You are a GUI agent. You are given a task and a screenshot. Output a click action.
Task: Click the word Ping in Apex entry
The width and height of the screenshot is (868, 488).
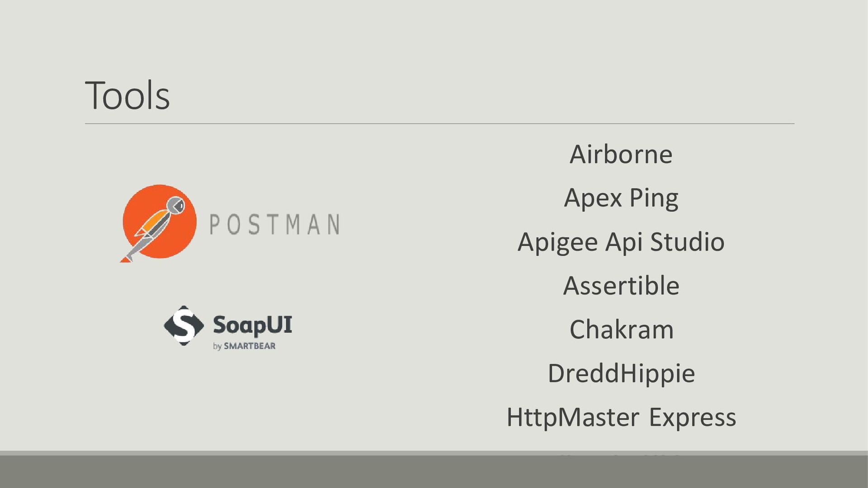(x=654, y=199)
